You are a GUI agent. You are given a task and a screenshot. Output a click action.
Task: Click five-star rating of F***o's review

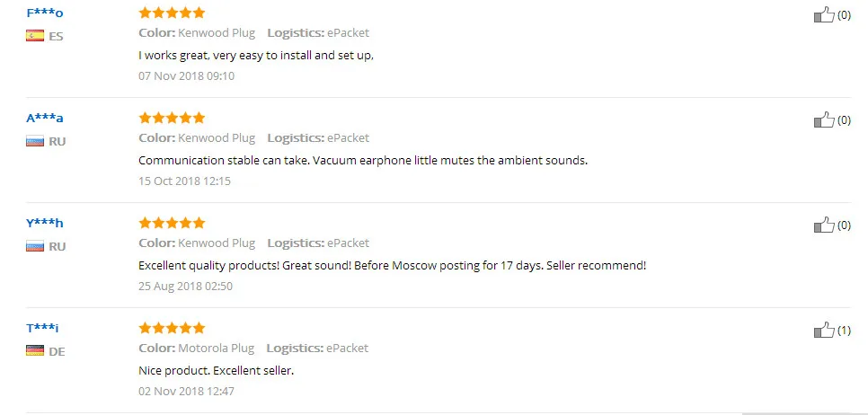point(172,13)
